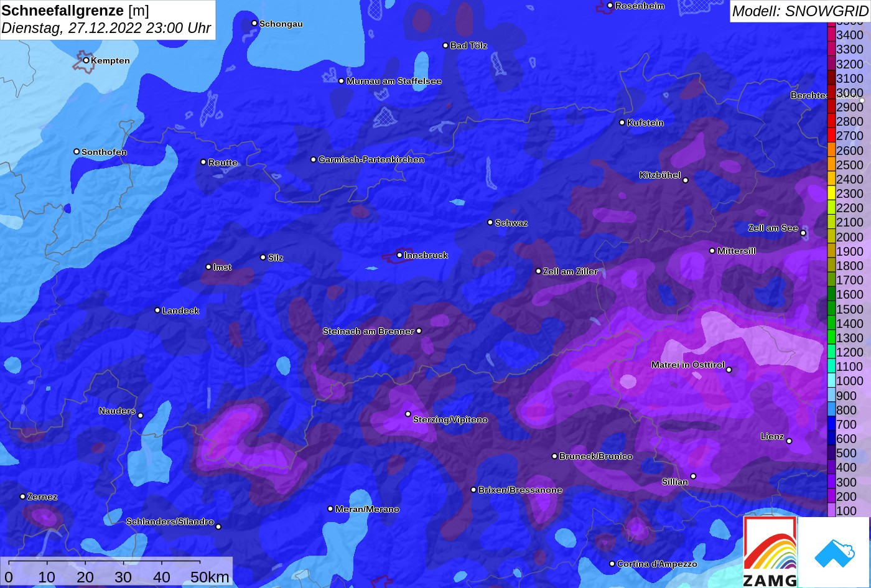
Task: Click the blue 700 legend swatch
Action: click(831, 424)
